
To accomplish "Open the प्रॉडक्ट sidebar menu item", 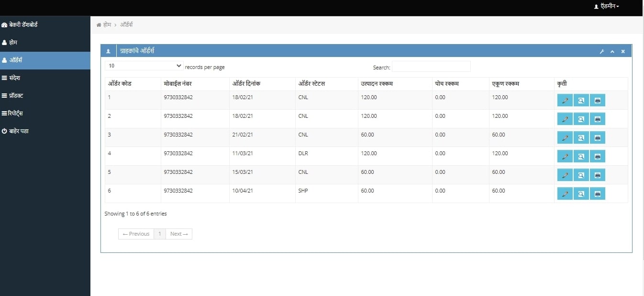I will click(x=16, y=96).
